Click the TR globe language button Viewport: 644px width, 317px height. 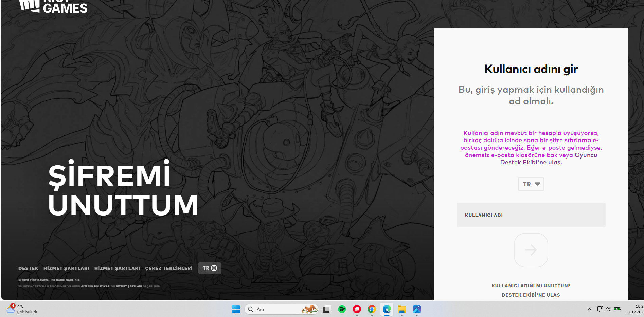pos(210,268)
